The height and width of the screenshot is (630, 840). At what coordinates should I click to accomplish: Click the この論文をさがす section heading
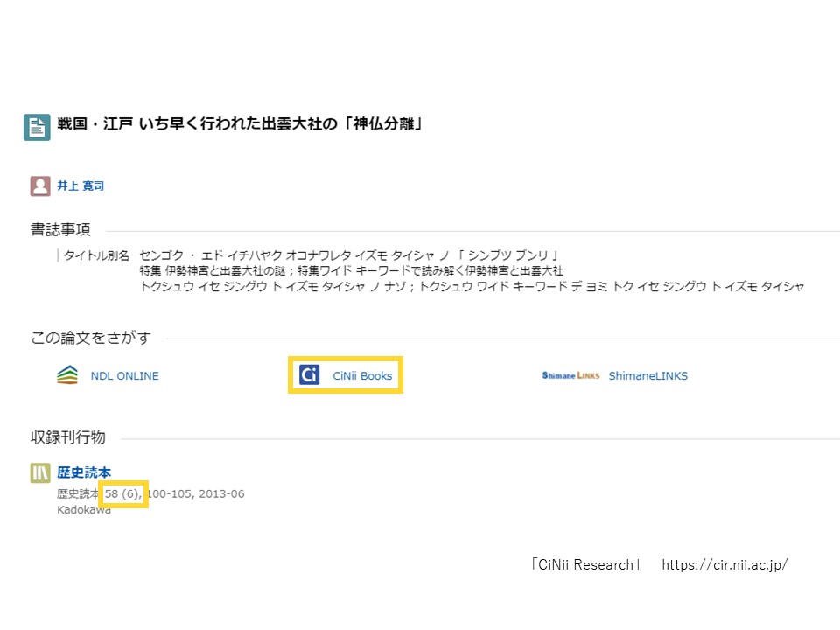coord(91,338)
